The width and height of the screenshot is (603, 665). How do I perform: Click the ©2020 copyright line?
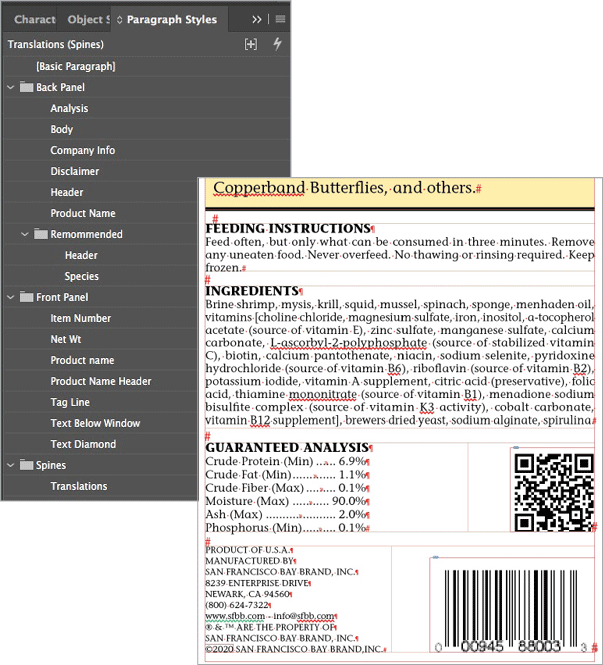294,649
